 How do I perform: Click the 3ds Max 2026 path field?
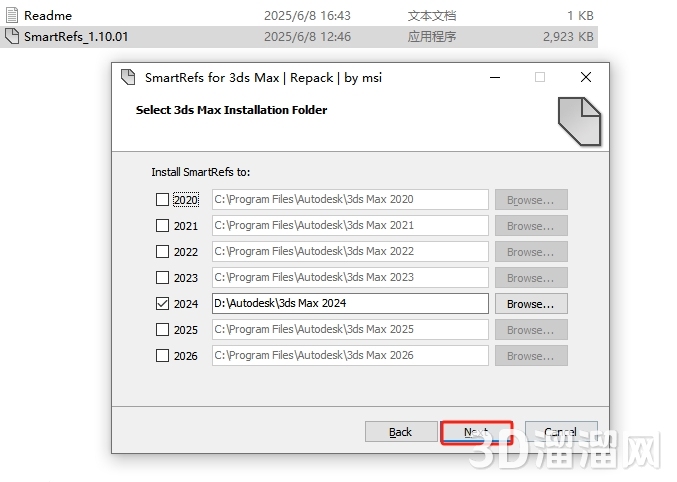tap(350, 355)
